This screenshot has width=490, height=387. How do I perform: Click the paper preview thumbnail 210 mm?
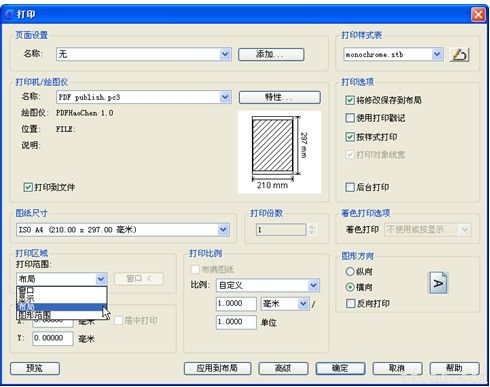(279, 152)
